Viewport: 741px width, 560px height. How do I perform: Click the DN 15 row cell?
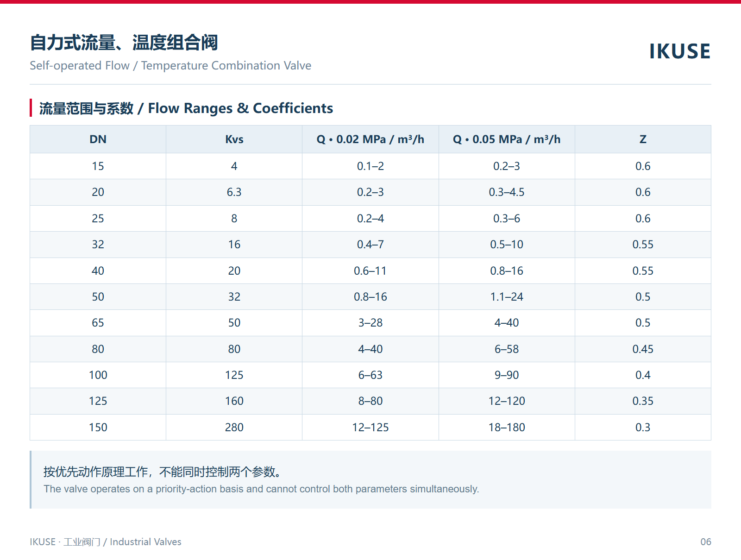coord(98,166)
